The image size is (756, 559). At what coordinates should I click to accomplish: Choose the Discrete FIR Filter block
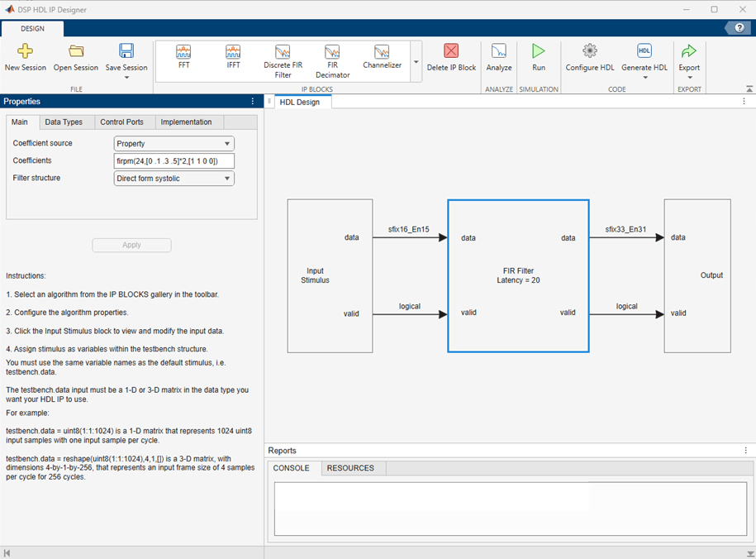point(283,62)
